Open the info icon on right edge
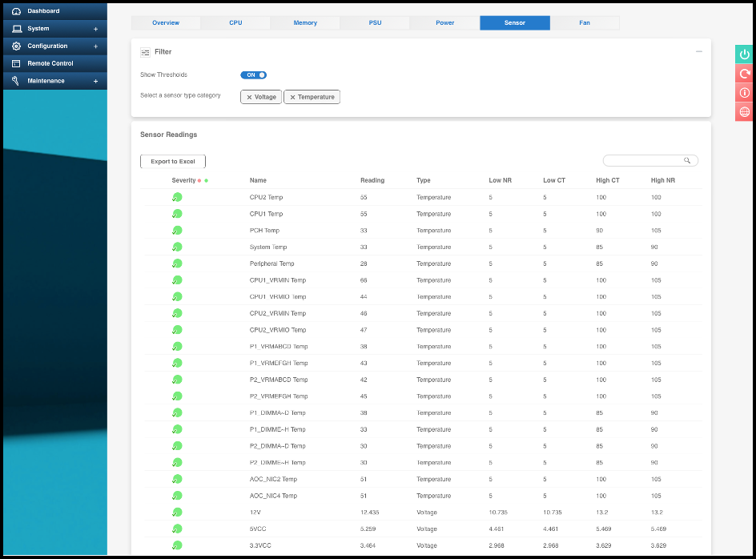Viewport: 756px width, 559px height. click(x=745, y=93)
